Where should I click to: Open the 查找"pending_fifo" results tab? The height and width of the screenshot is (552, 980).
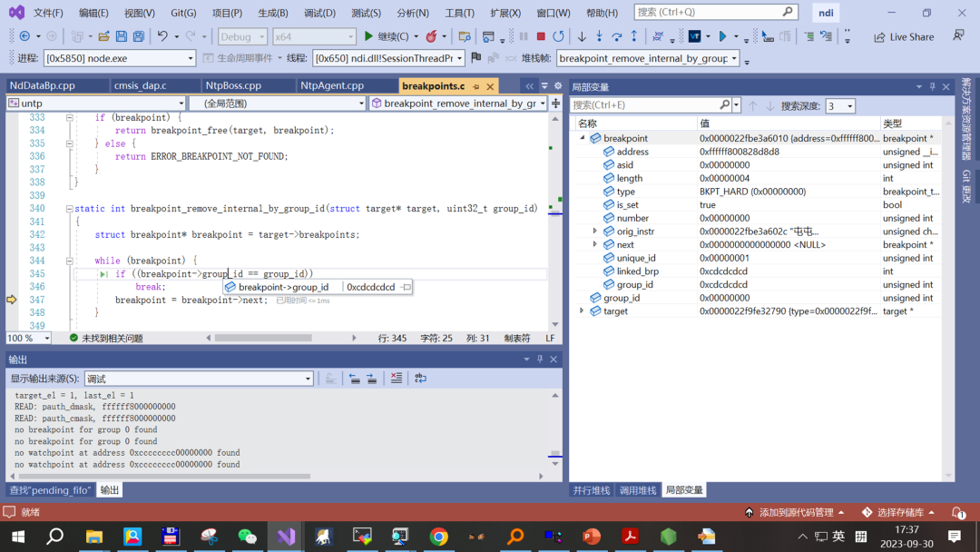tap(50, 490)
